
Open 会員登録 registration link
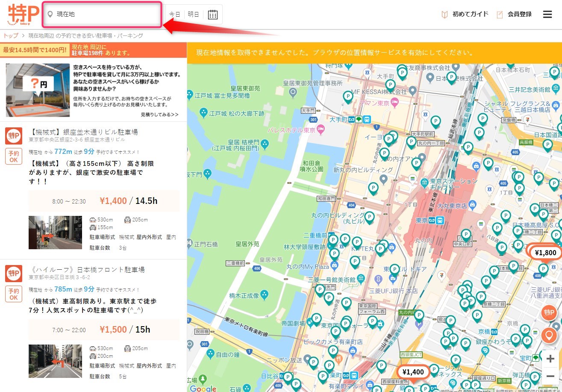519,14
